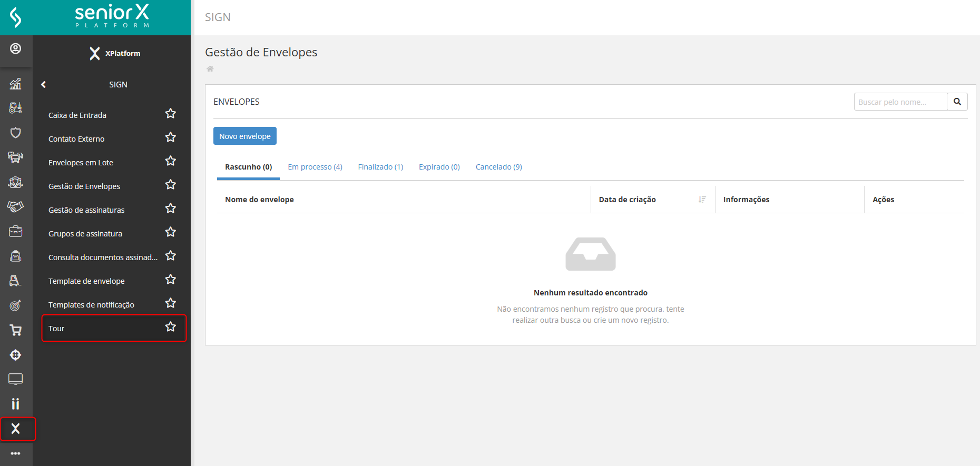Select the target with arrow icon
The height and width of the screenshot is (466, 980).
(x=16, y=305)
